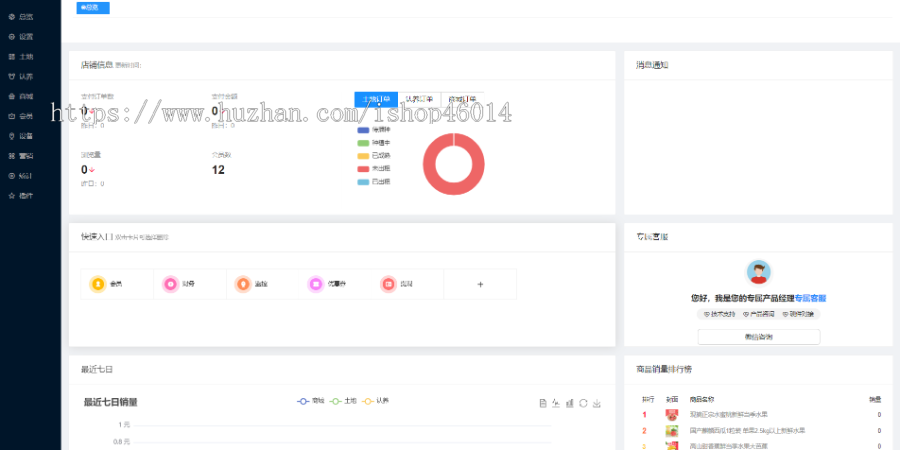Click the 最近七日销量 chart title

(111, 402)
